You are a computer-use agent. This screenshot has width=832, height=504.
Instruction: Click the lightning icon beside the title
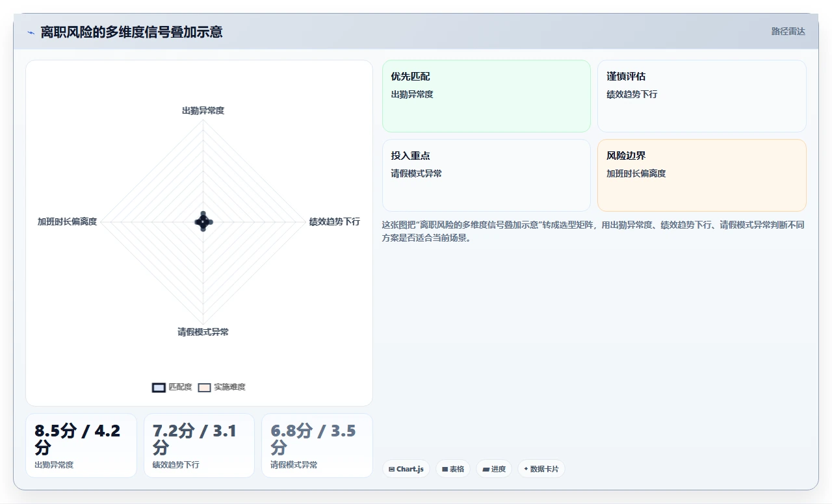coord(31,32)
